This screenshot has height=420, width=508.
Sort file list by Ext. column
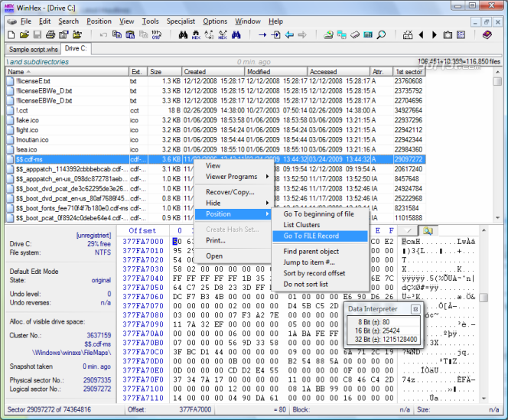pyautogui.click(x=138, y=72)
